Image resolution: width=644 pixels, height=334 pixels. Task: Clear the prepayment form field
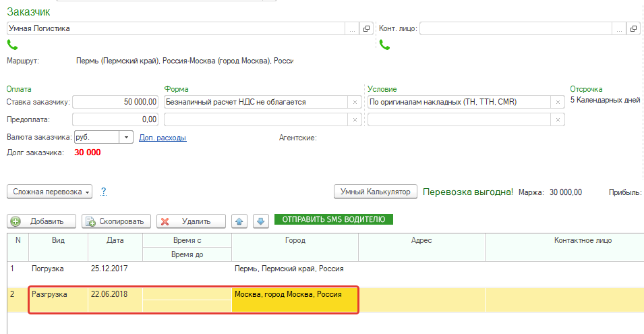355,120
